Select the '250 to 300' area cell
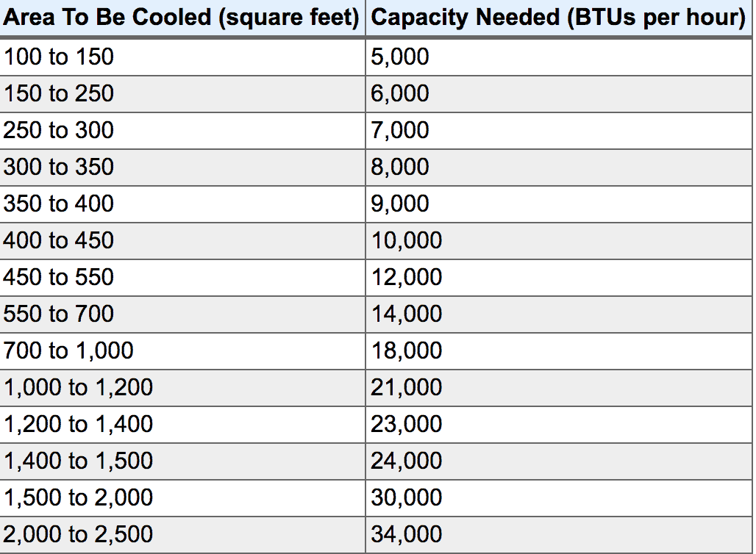The image size is (756, 554). pyautogui.click(x=59, y=130)
